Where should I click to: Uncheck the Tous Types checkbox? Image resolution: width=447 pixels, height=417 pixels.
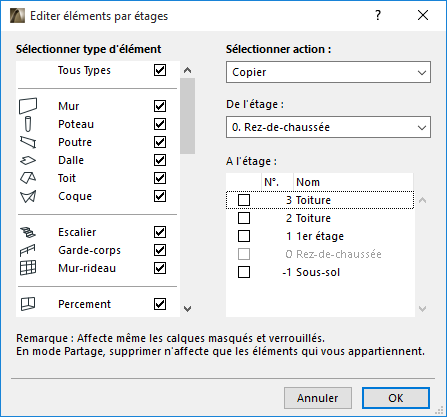click(x=160, y=70)
